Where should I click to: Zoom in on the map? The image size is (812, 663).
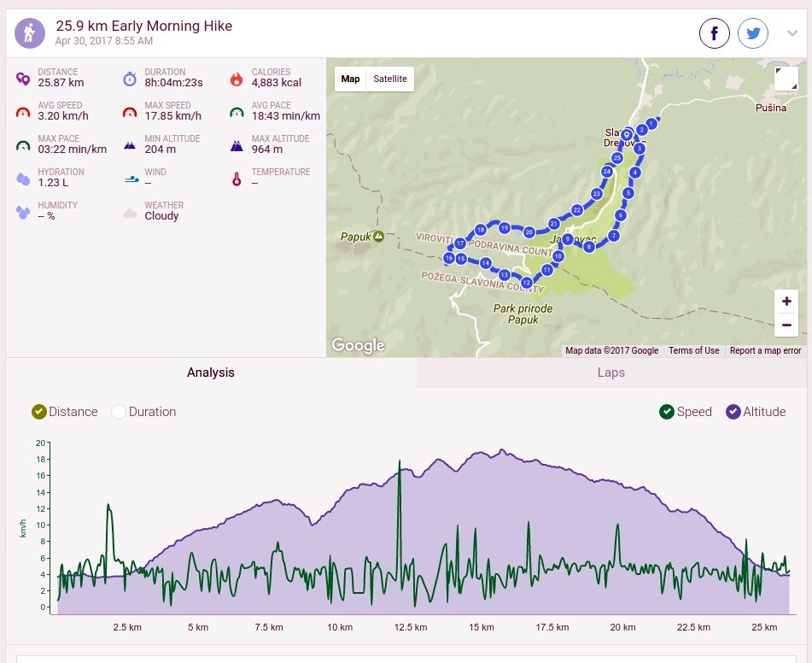click(786, 302)
